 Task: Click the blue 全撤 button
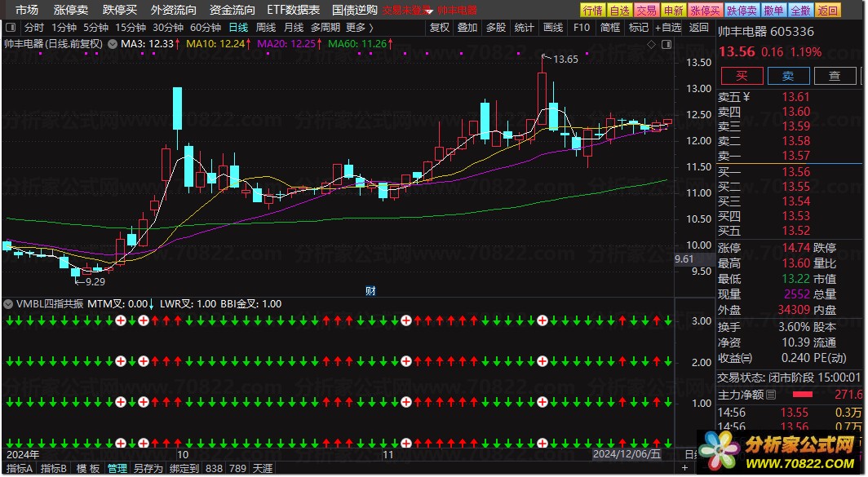pyautogui.click(x=800, y=10)
